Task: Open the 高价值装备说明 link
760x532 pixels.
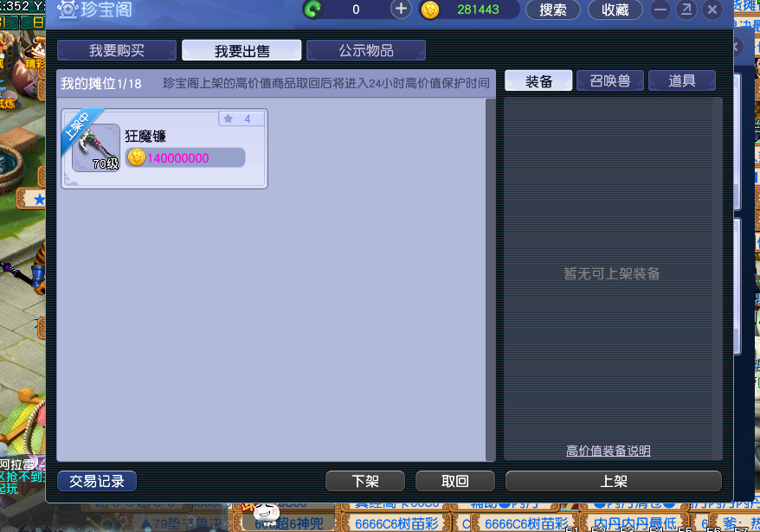Action: tap(609, 451)
